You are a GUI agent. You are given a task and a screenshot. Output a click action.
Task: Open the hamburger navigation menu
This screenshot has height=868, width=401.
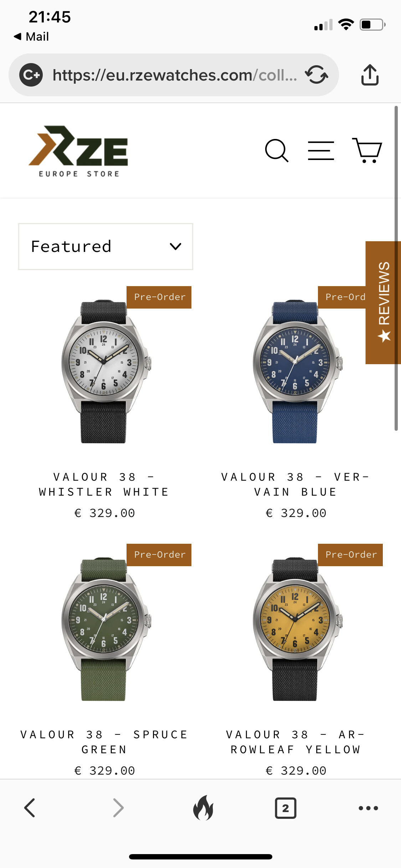pyautogui.click(x=321, y=150)
